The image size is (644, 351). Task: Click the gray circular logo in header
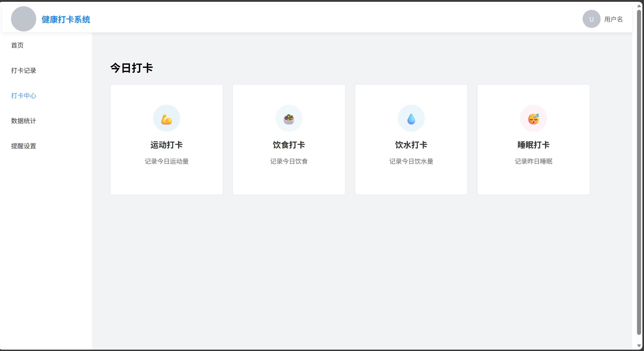24,19
